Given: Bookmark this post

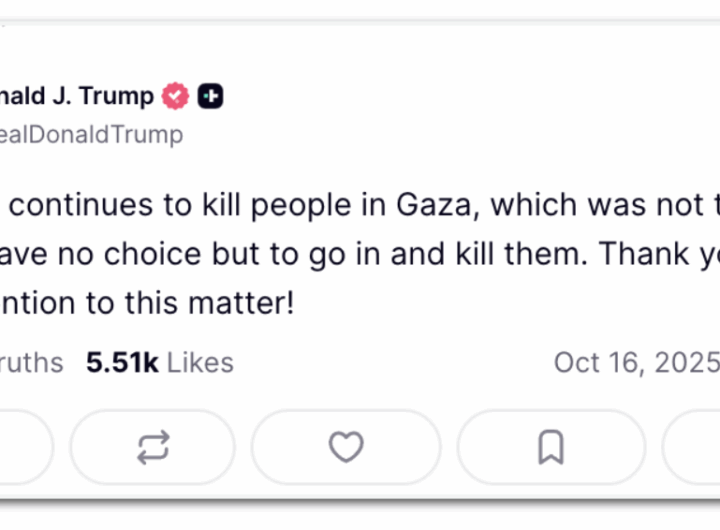Looking at the screenshot, I should click(x=551, y=447).
